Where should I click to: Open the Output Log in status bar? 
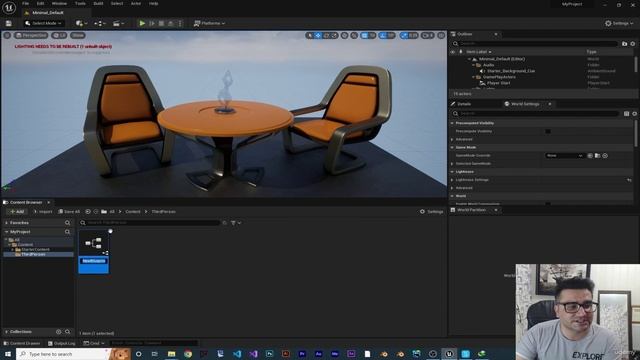click(62, 343)
